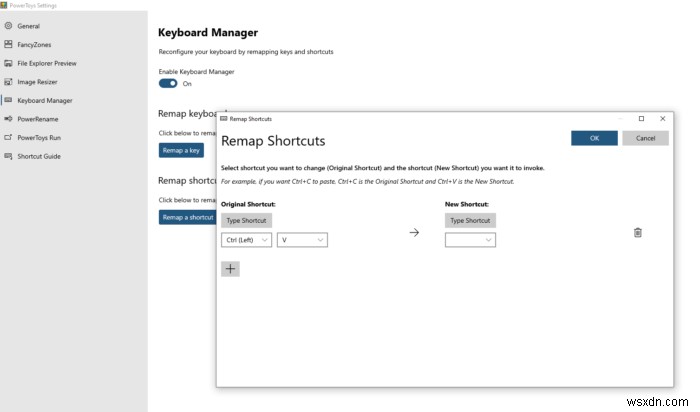Toggle Enable Keyboard Manager switch
700x412 pixels.
(x=168, y=84)
